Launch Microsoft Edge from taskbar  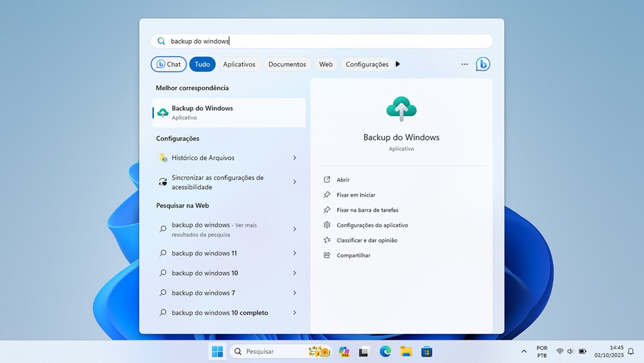coord(385,351)
